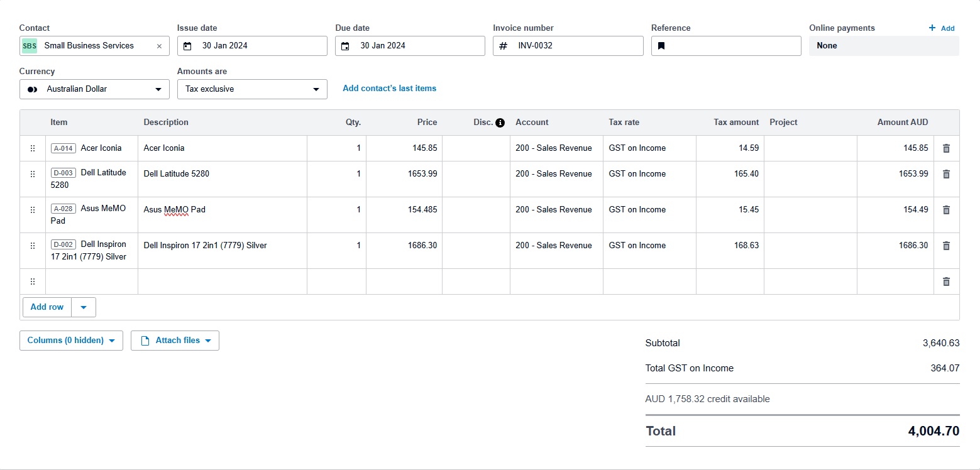Delete the Dell Inspiron 17 row
Screen dimensions: 980x470
pos(946,246)
